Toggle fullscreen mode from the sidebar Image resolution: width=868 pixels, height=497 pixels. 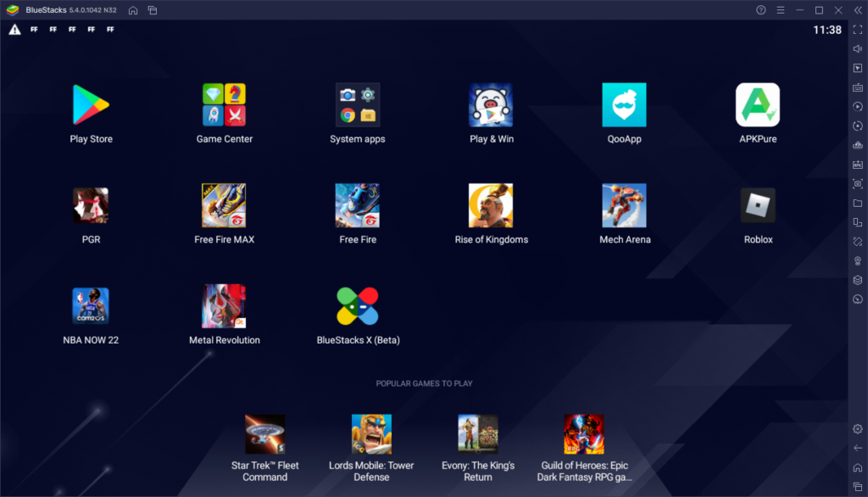856,32
